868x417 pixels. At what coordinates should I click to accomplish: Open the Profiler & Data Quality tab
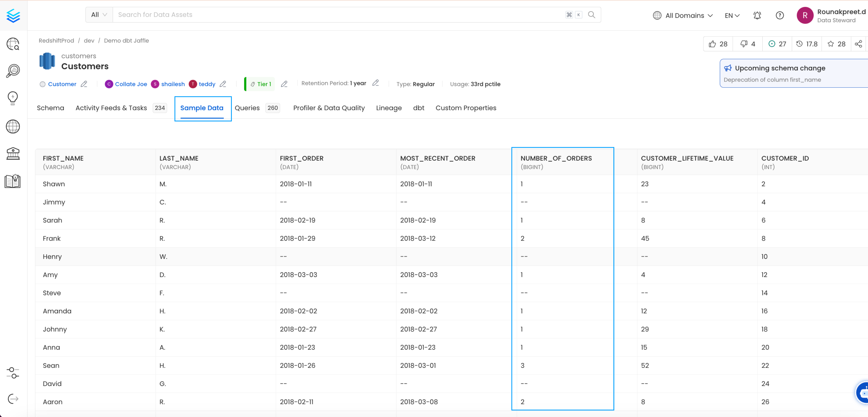click(329, 108)
